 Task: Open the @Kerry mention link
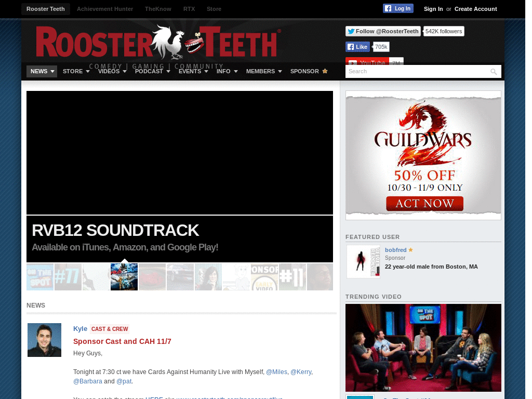[301, 372]
